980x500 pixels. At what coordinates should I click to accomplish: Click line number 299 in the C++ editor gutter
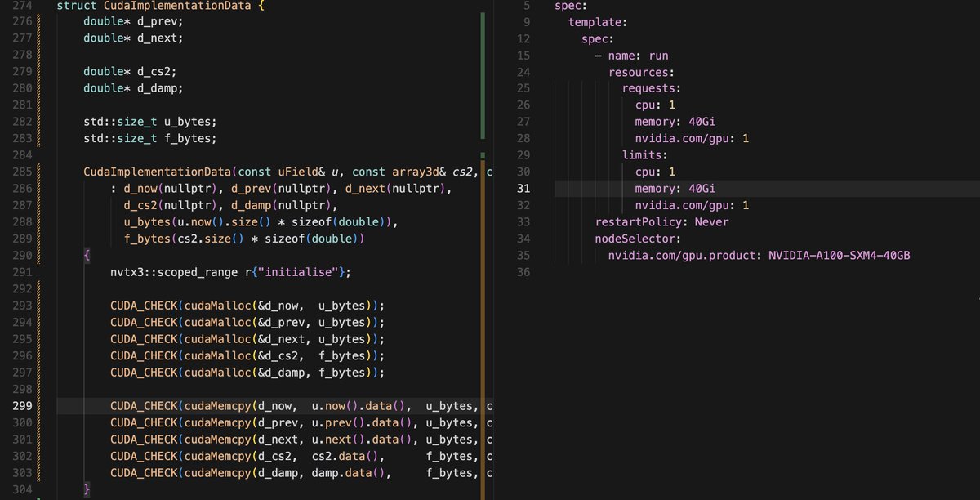pos(22,407)
